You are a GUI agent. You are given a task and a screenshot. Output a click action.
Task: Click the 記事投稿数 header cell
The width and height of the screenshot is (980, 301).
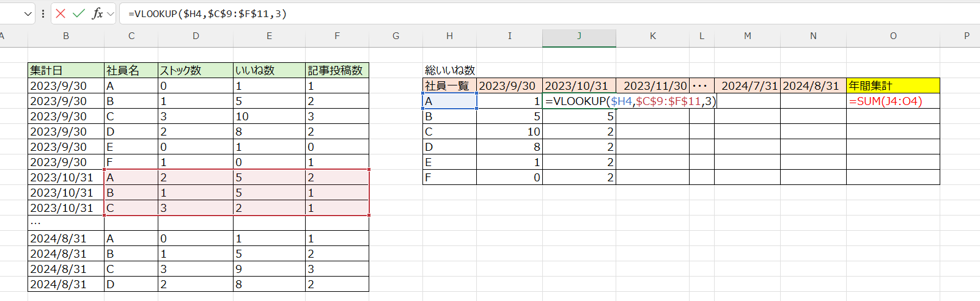[x=337, y=70]
